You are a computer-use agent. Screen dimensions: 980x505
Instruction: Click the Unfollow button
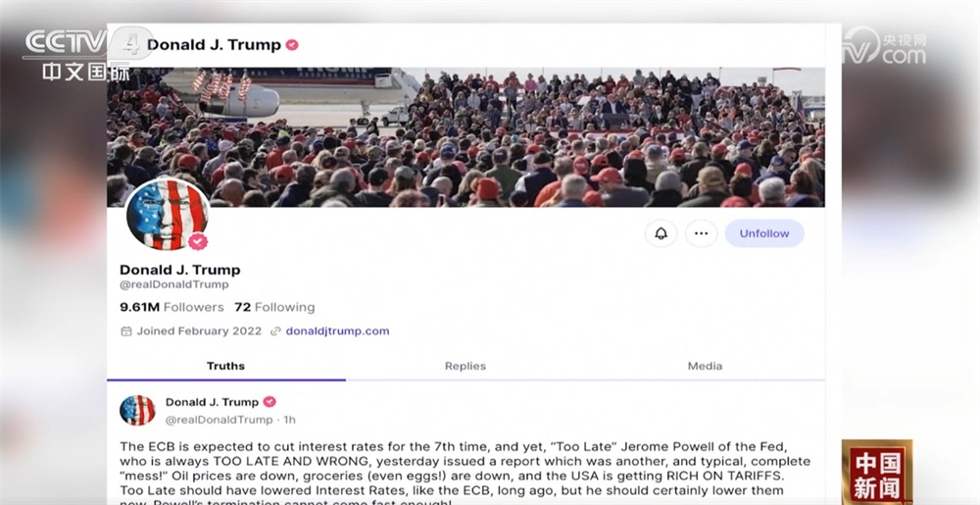coord(764,233)
